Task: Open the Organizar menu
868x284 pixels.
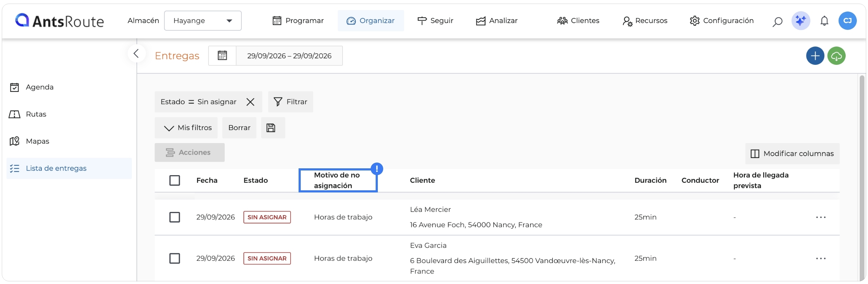Action: click(x=371, y=21)
